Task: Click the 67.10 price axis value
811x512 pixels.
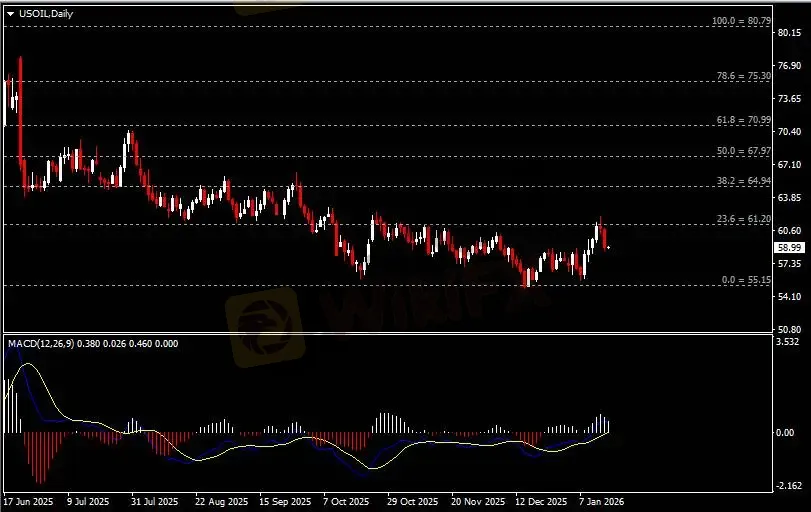Action: tap(790, 164)
